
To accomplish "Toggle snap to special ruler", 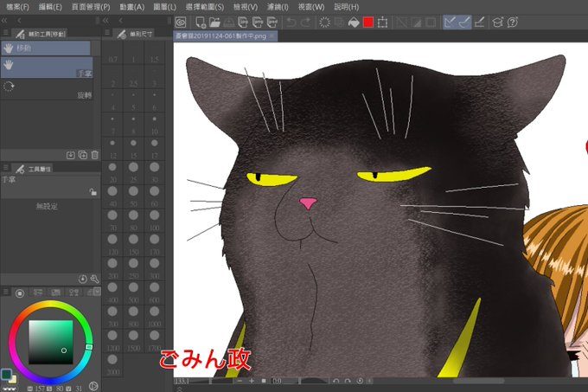I will click(x=464, y=22).
